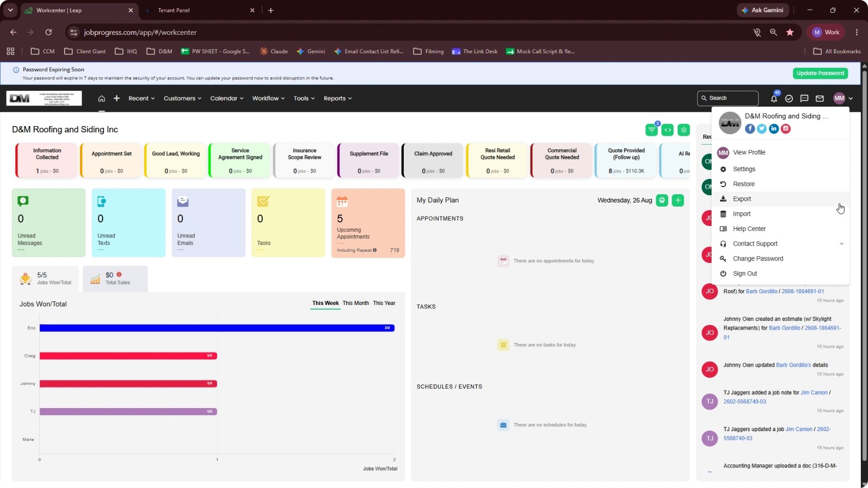Image resolution: width=868 pixels, height=488 pixels.
Task: Open the Chrome tab search dropdown arrow
Action: [x=10, y=10]
